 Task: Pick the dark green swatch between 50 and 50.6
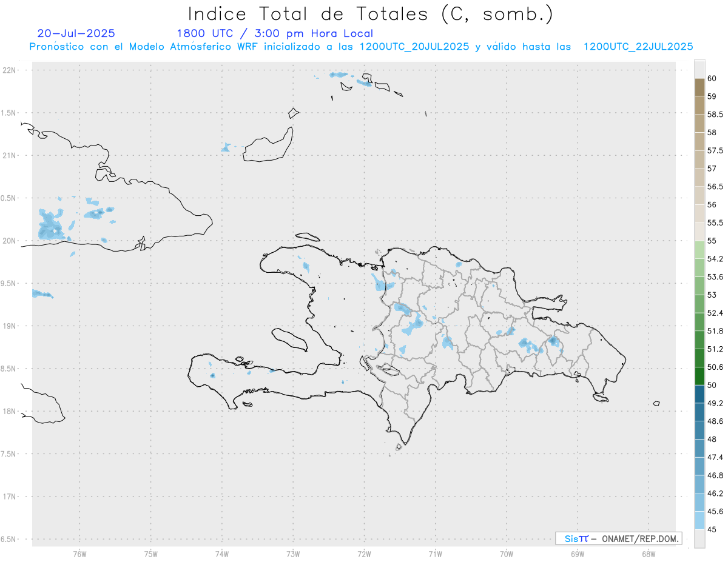click(x=699, y=376)
